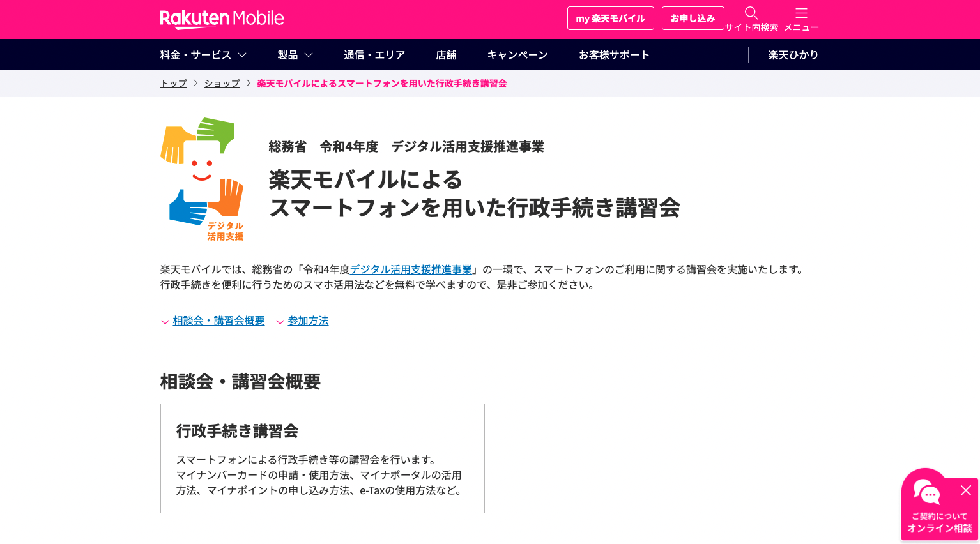Go to 楽天ひかり page
This screenshot has width=980, height=544.
[793, 55]
